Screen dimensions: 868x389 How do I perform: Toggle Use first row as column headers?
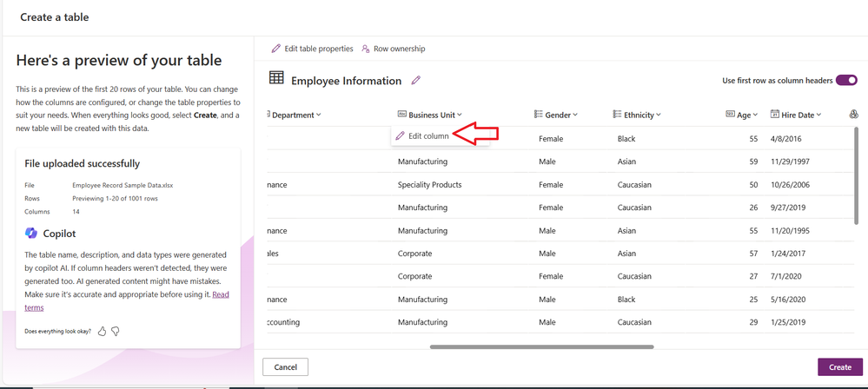pos(846,81)
